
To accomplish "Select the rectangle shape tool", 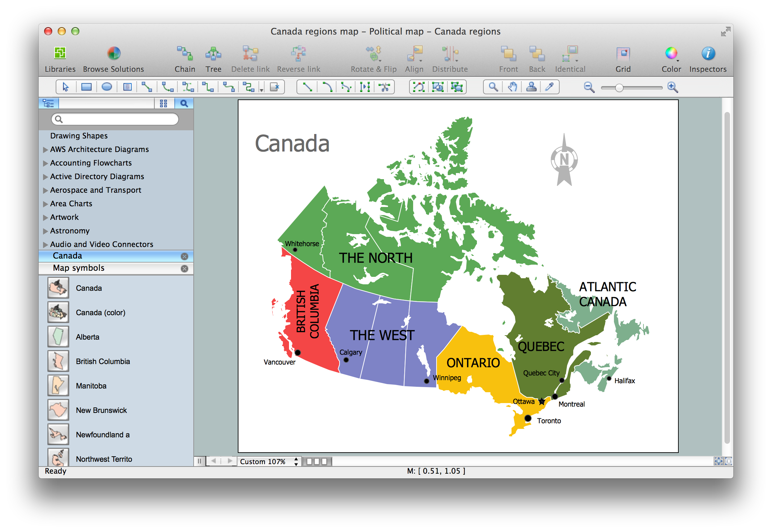I will tap(86, 87).
